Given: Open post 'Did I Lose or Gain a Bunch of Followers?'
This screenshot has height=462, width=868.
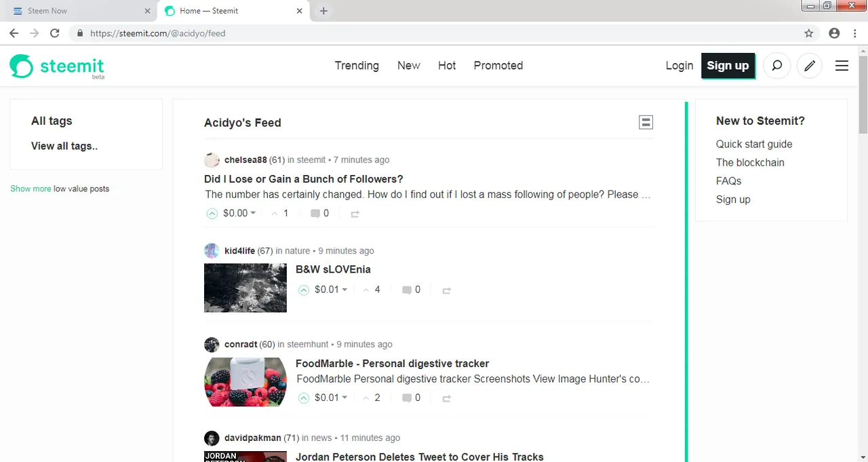Looking at the screenshot, I should pyautogui.click(x=304, y=179).
